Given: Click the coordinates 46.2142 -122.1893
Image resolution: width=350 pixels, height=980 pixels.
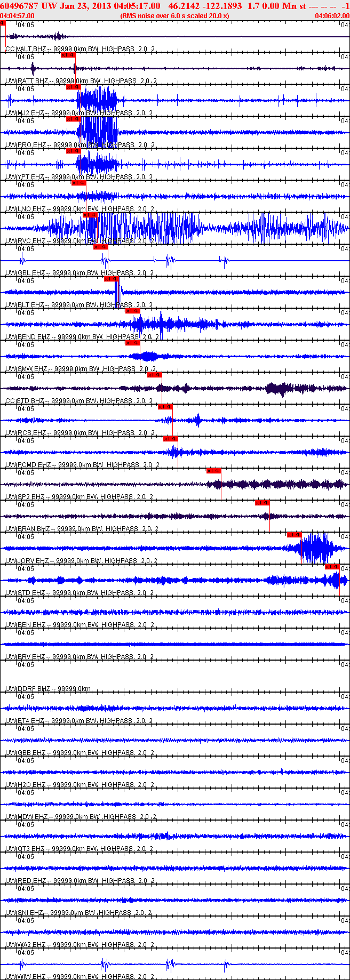Looking at the screenshot, I should pos(205,6).
